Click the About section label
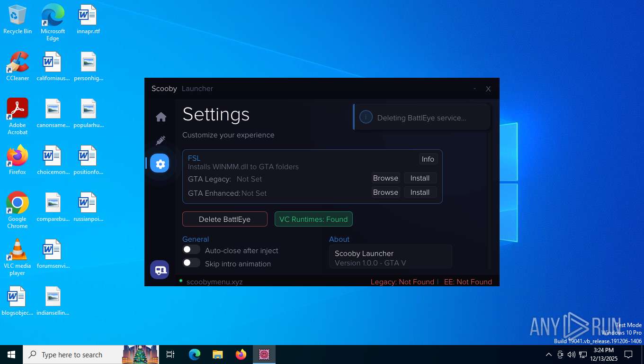 click(x=339, y=239)
